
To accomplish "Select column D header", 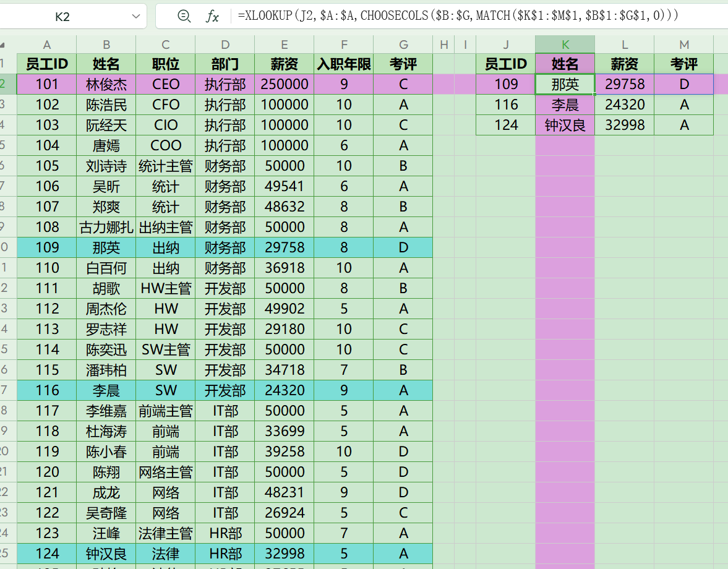I will point(225,45).
